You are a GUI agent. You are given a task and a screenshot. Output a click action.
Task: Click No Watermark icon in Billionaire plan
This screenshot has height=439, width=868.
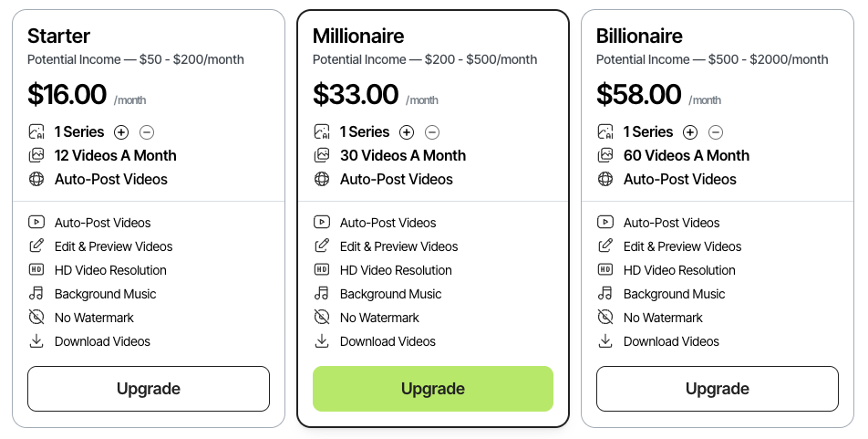click(x=605, y=318)
